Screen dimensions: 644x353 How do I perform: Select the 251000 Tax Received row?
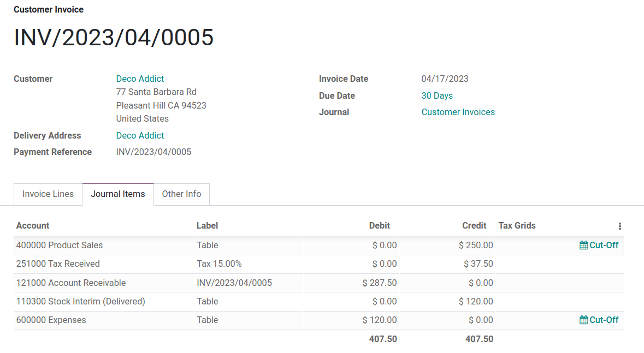pyautogui.click(x=58, y=264)
